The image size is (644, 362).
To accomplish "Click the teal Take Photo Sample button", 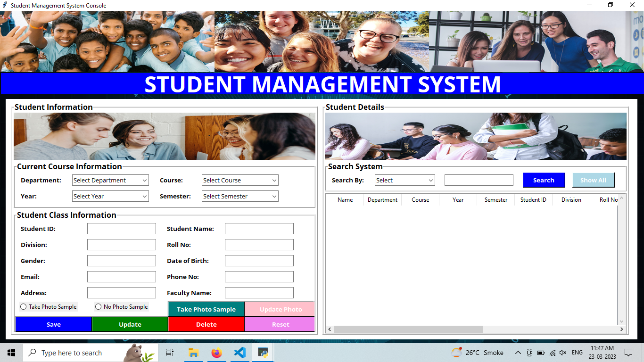I will click(206, 309).
